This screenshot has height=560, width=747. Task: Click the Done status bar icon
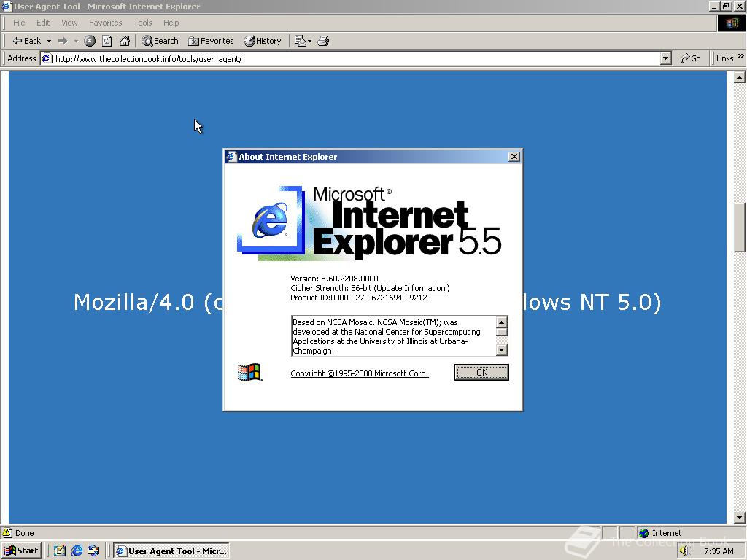point(7,533)
